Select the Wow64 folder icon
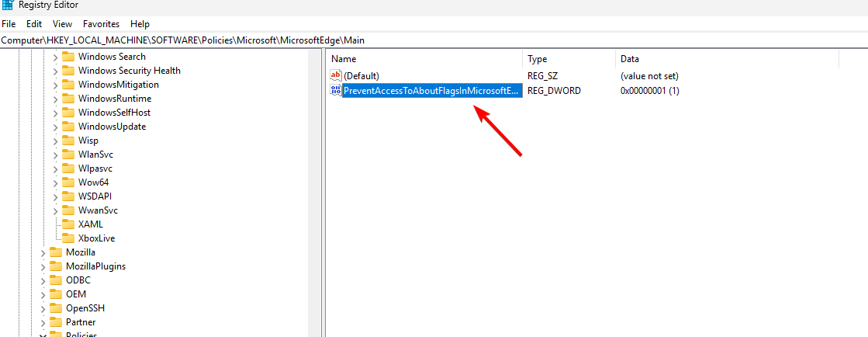 pos(68,182)
